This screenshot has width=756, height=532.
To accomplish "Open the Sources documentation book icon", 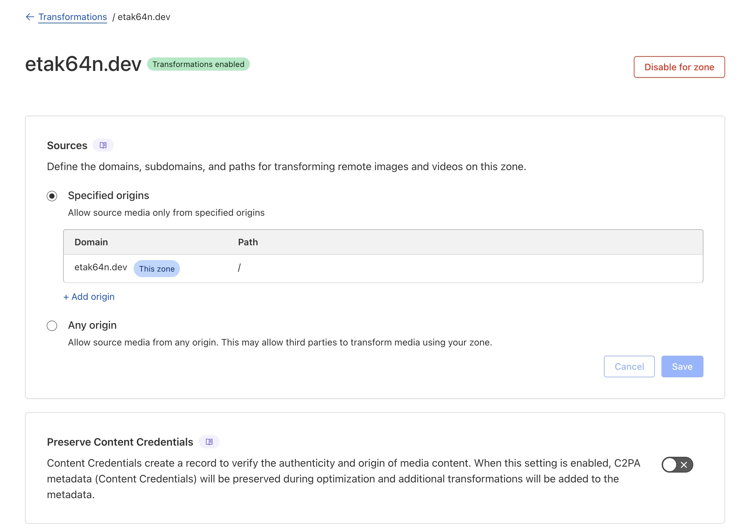I will click(103, 145).
